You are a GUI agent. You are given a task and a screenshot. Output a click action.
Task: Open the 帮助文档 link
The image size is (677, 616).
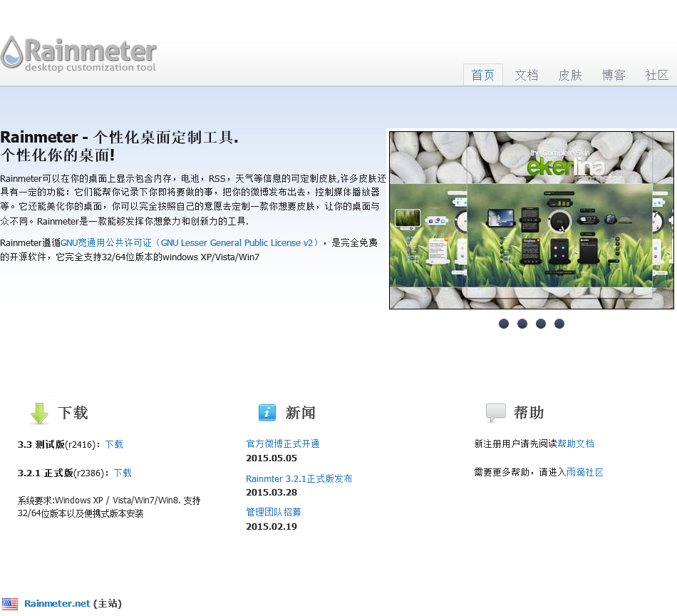pos(576,443)
